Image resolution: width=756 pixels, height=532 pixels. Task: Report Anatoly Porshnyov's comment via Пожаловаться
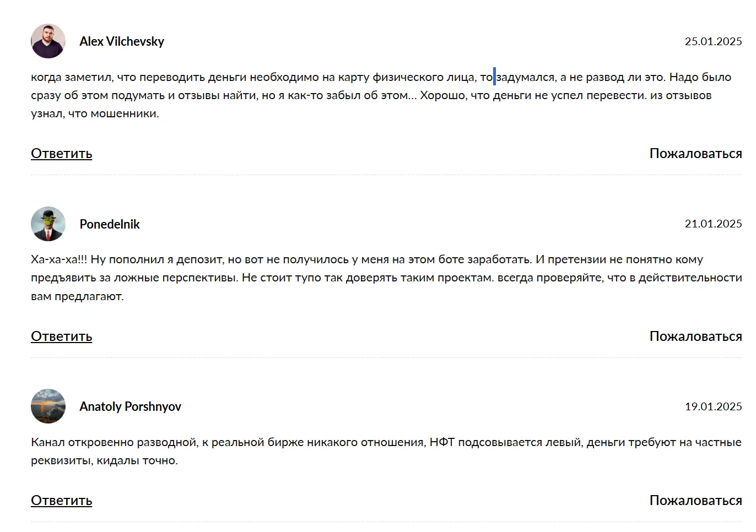coord(695,500)
